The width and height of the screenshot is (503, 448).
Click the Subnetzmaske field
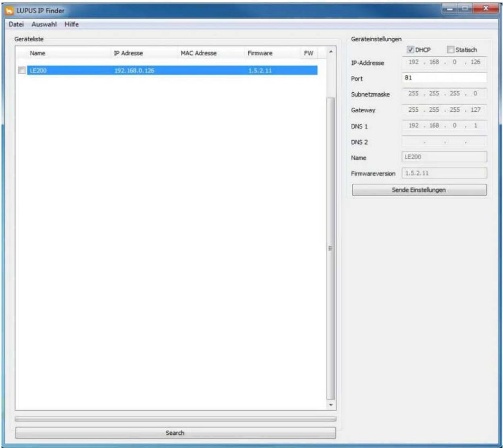click(444, 93)
